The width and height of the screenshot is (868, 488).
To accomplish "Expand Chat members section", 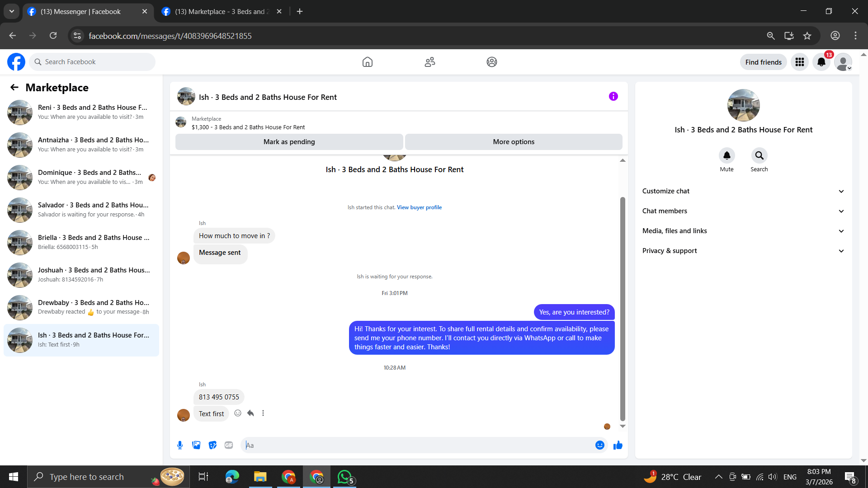I will click(x=744, y=211).
